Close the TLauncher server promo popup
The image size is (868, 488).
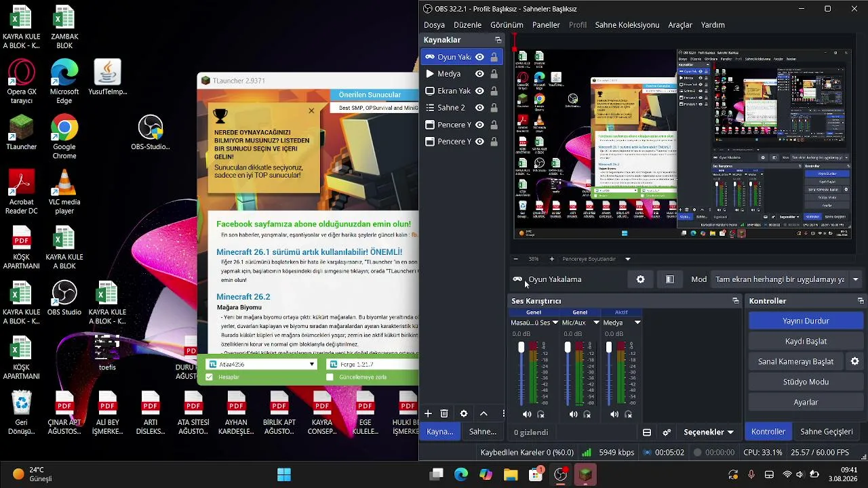[x=311, y=110]
